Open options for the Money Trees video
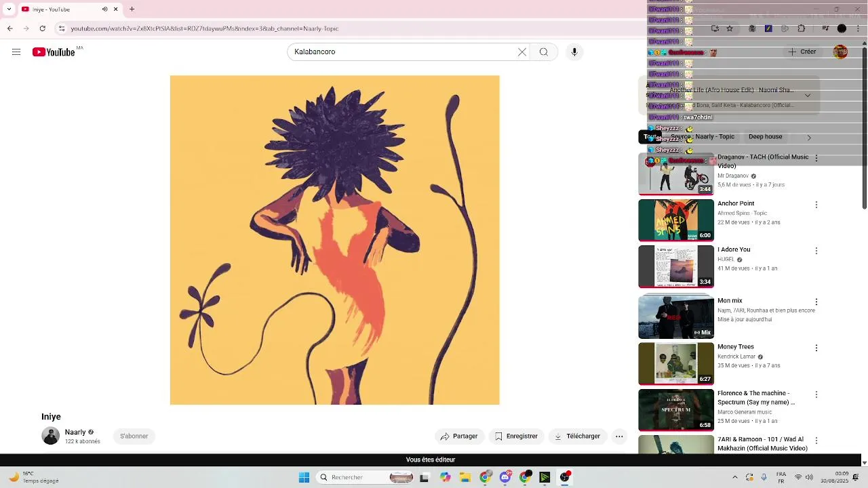This screenshot has height=488, width=868. point(816,348)
